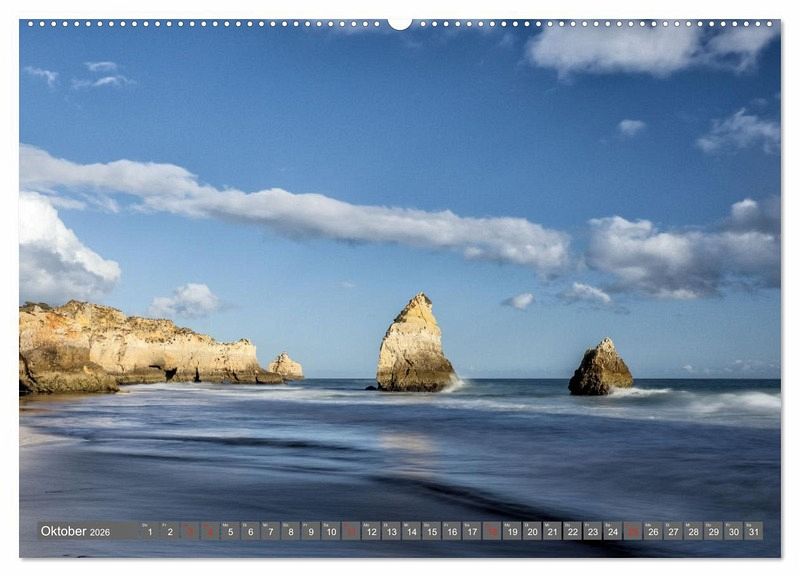The width and height of the screenshot is (800, 577).
Task: Select day 22 in the calendar strip
Action: point(572,531)
